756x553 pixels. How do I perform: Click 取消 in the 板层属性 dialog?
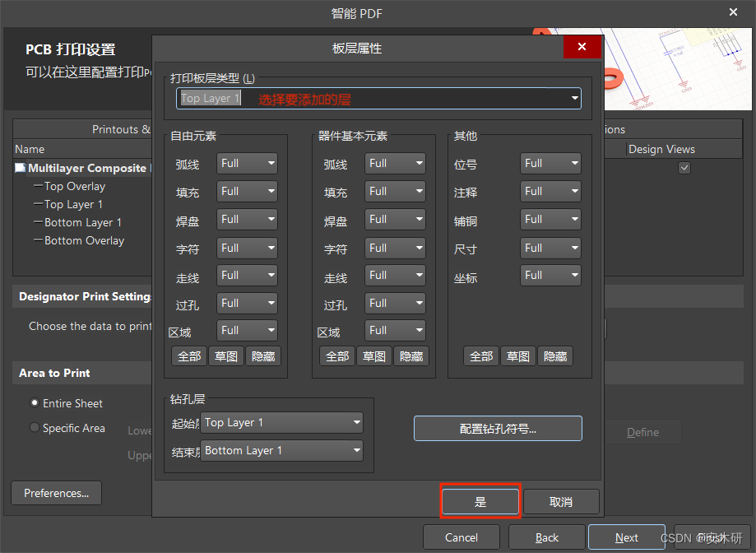(x=561, y=500)
